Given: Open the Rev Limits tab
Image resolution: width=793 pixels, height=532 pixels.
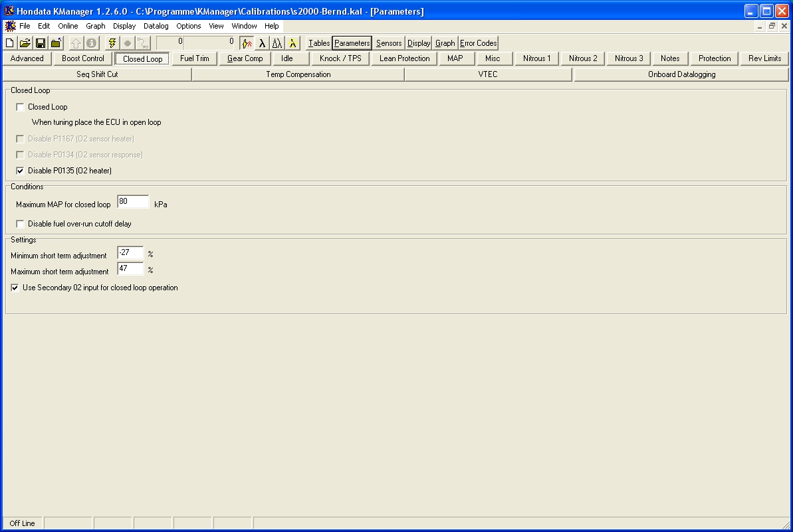Looking at the screenshot, I should pyautogui.click(x=764, y=58).
